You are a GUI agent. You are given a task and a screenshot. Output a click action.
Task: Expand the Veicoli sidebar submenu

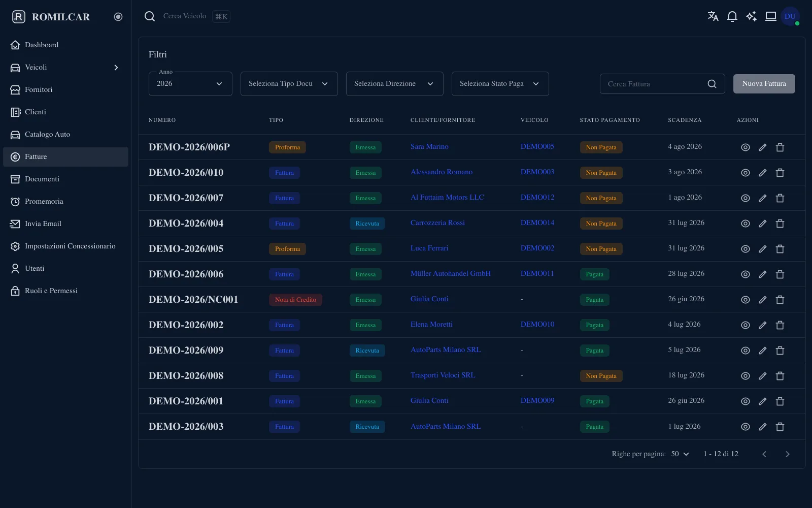(116, 68)
